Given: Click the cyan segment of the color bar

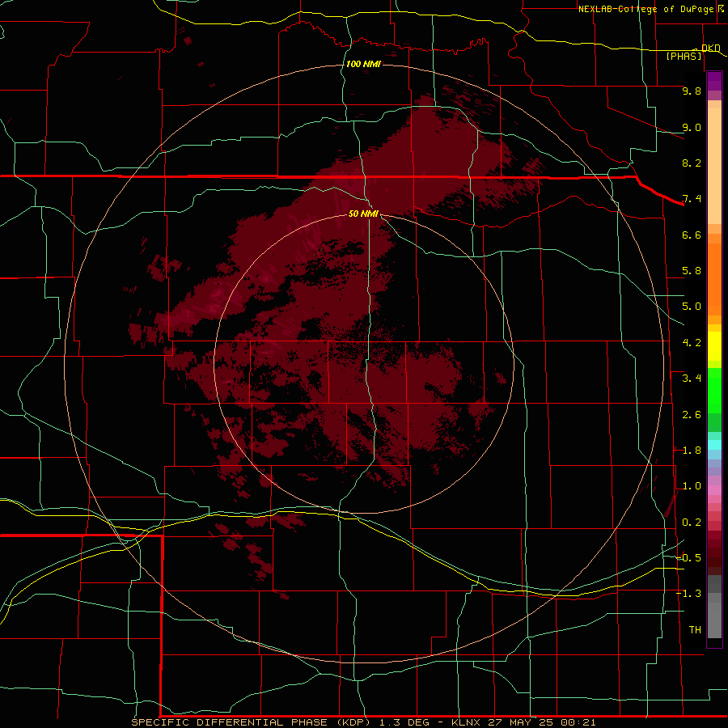Looking at the screenshot, I should [x=714, y=445].
